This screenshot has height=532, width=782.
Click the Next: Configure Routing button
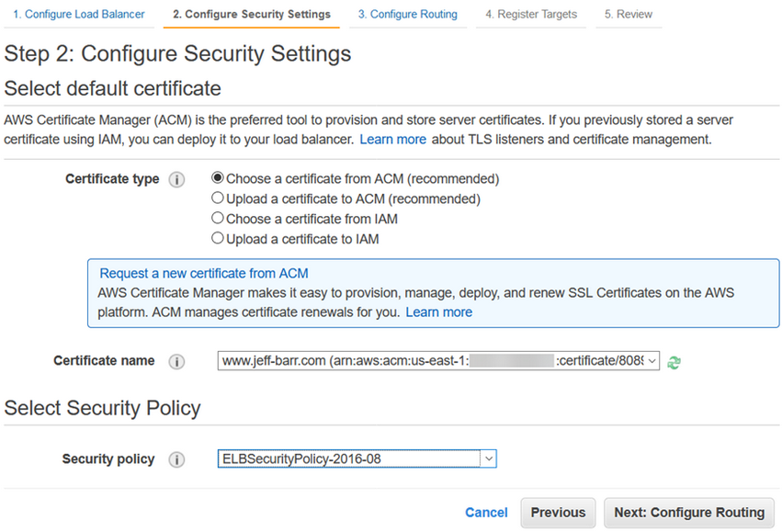(x=689, y=513)
